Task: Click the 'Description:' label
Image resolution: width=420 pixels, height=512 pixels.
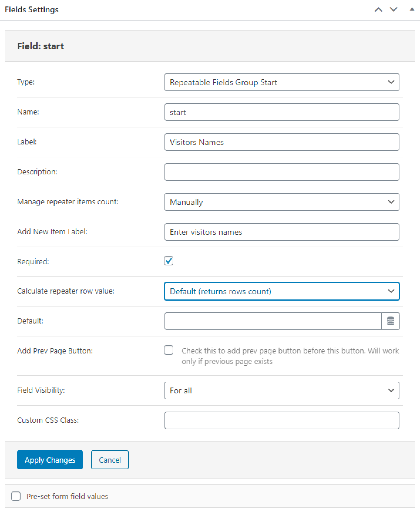Action: pos(37,172)
